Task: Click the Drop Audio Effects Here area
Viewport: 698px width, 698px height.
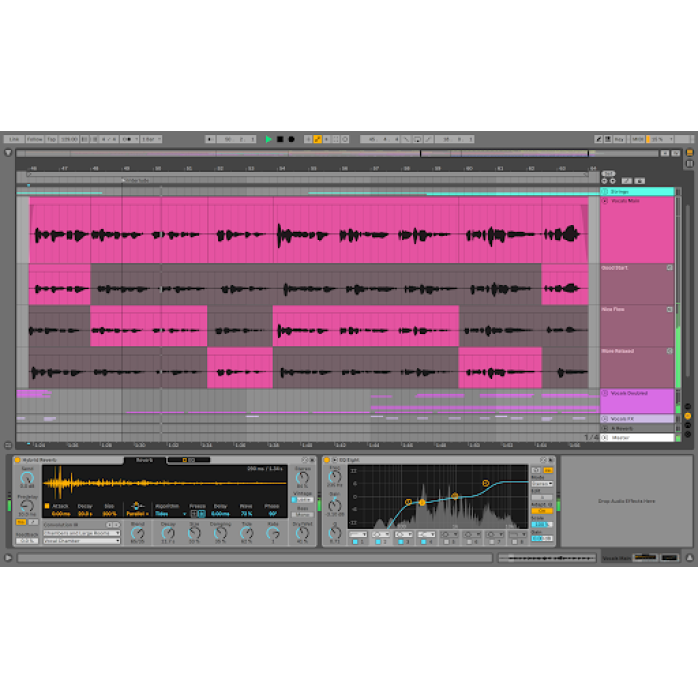Action: pos(626,501)
